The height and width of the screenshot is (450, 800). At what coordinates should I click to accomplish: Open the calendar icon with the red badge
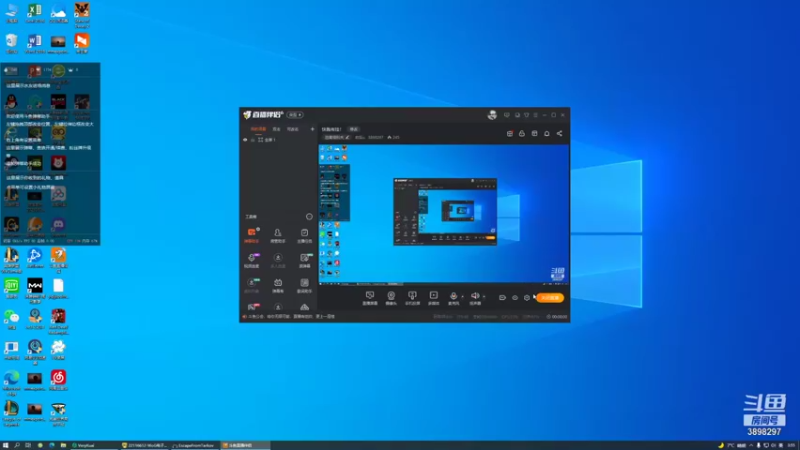(x=510, y=134)
